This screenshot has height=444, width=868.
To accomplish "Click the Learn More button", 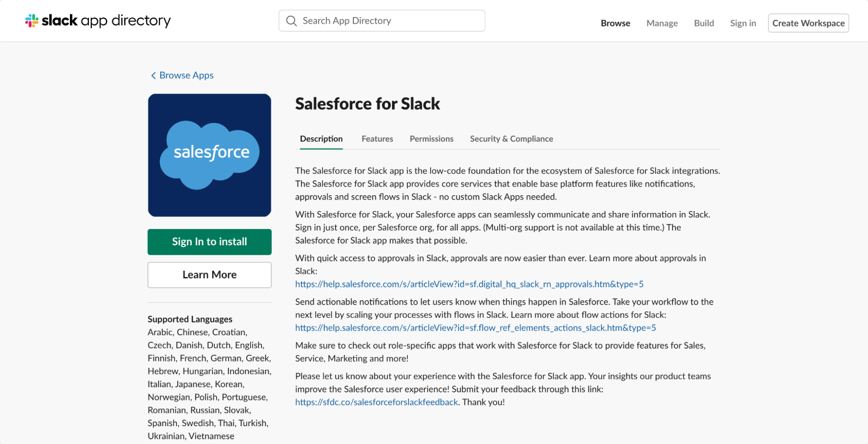I will pyautogui.click(x=209, y=275).
